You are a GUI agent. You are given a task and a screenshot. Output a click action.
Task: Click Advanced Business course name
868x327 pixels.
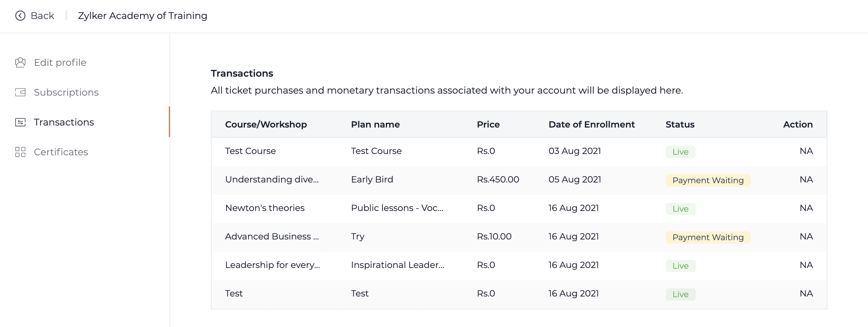coord(272,236)
